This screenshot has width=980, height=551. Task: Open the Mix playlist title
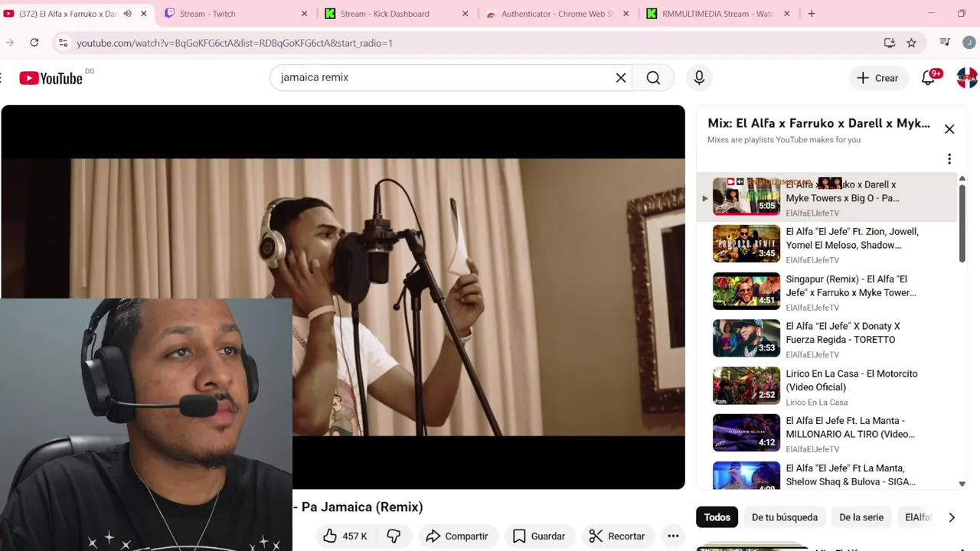click(818, 123)
